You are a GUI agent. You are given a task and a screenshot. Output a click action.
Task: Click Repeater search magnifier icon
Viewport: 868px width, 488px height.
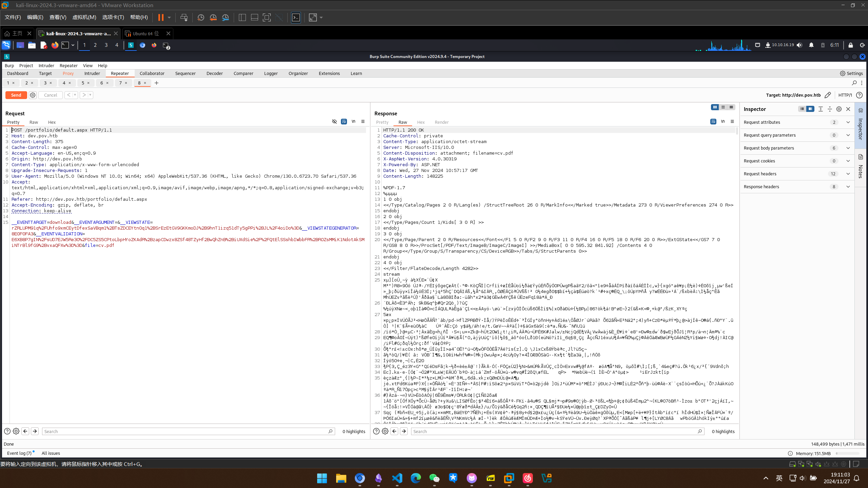click(854, 83)
